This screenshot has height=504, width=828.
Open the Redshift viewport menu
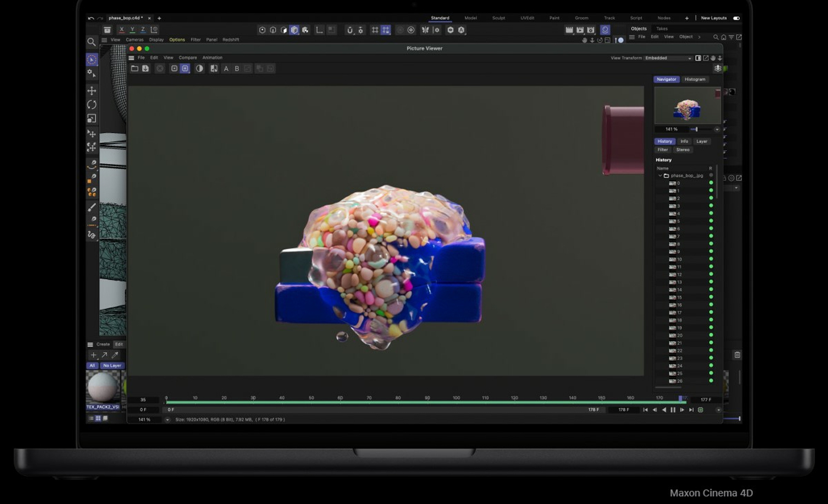[x=231, y=40]
